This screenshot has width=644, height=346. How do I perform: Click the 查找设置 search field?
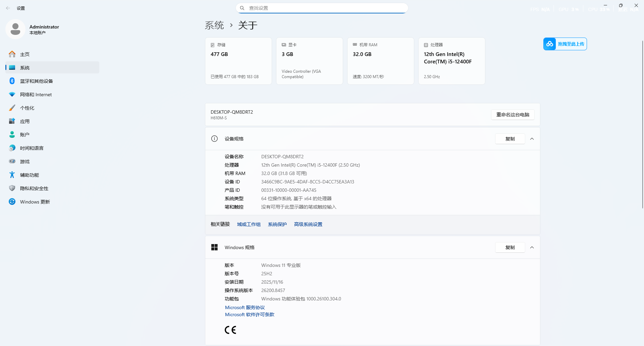click(x=322, y=8)
